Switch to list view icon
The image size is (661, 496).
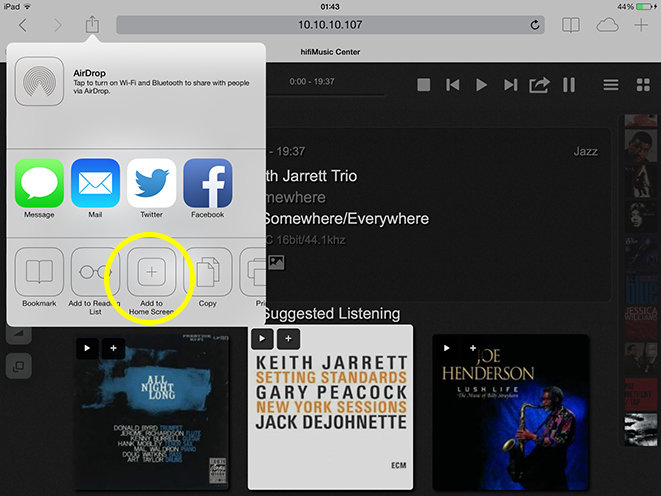(611, 85)
